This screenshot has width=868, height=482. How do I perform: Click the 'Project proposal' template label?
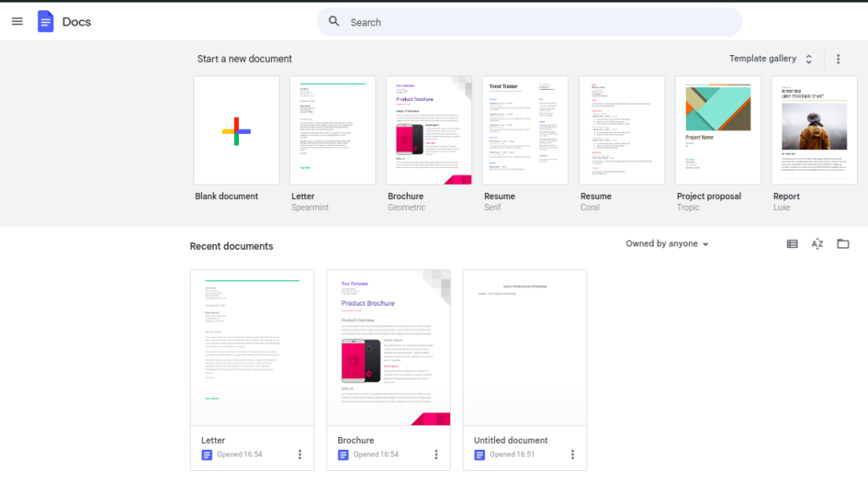pos(709,197)
